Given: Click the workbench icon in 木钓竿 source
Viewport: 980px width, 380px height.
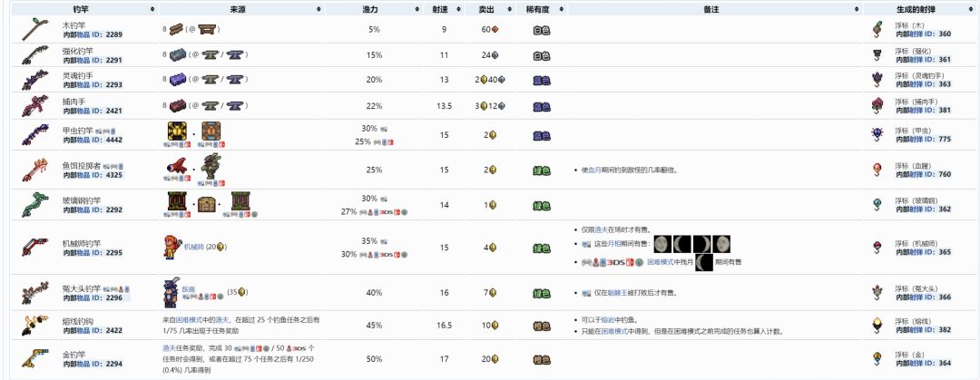Looking at the screenshot, I should tap(207, 29).
